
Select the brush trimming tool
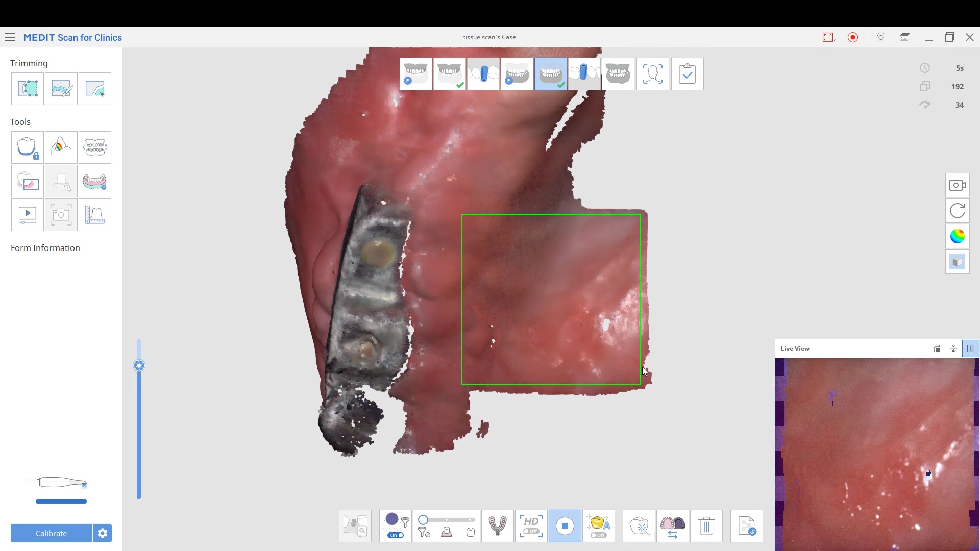click(61, 89)
